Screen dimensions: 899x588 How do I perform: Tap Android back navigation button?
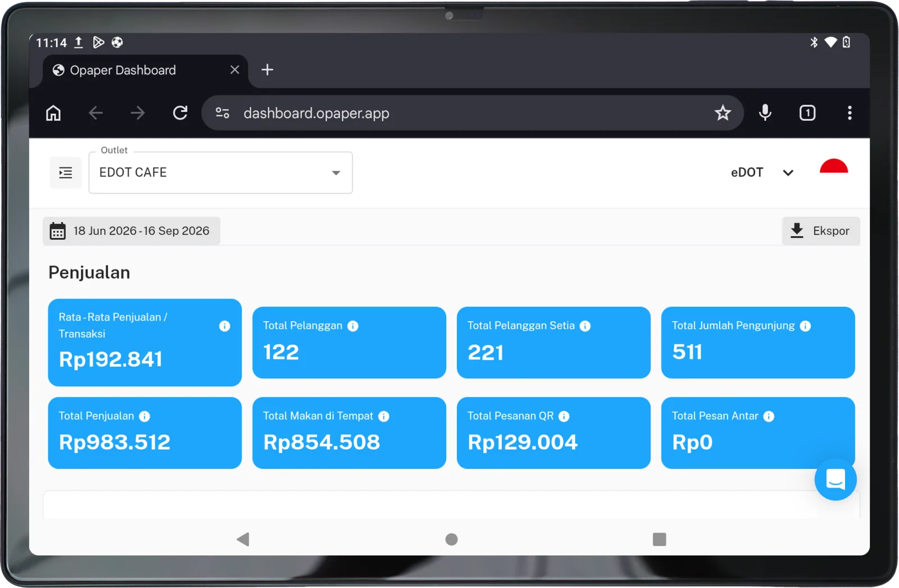point(243,539)
